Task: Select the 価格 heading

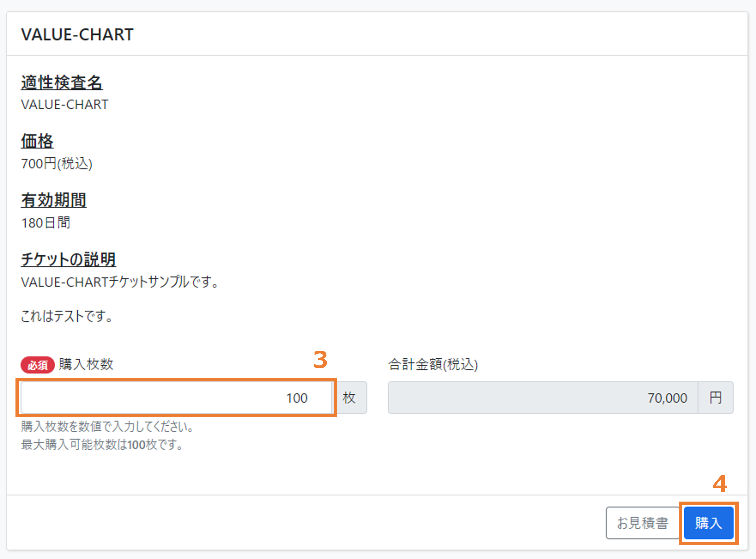Action: tap(37, 141)
